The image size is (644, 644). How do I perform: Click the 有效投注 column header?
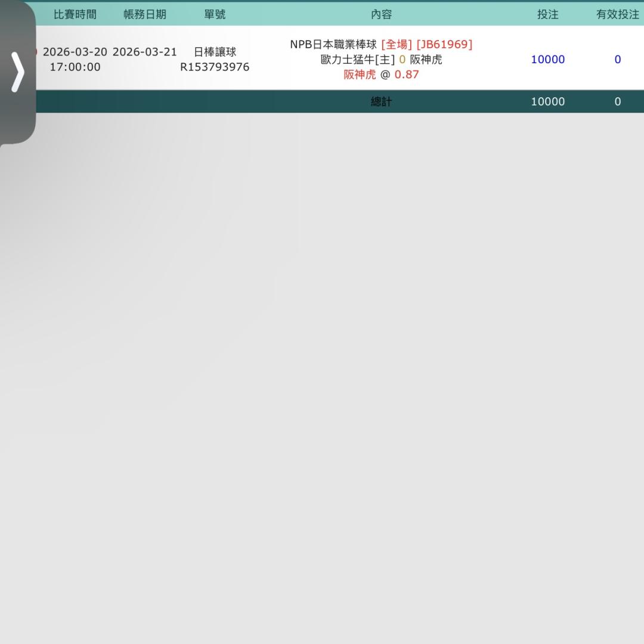pyautogui.click(x=618, y=14)
